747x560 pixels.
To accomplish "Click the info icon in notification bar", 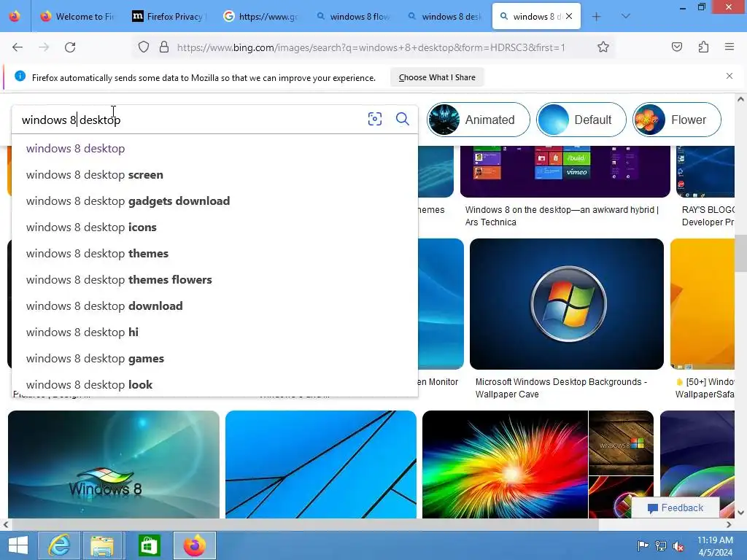I will click(20, 76).
